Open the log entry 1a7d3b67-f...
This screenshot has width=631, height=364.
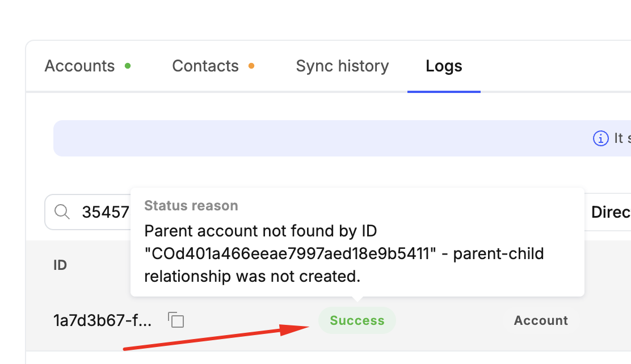click(x=103, y=321)
